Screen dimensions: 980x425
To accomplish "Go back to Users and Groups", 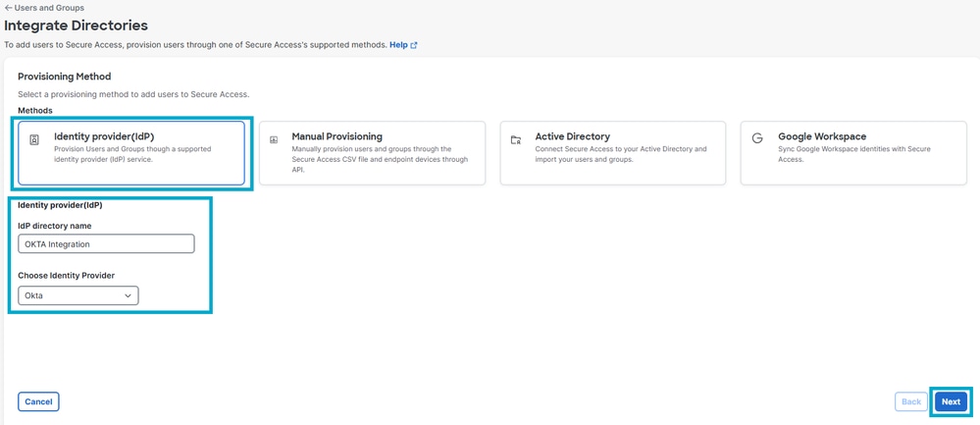I will tap(44, 8).
